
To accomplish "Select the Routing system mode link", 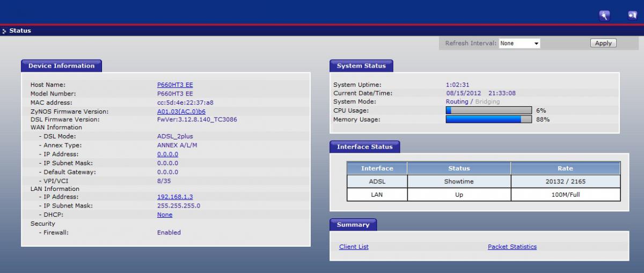I will coord(457,102).
